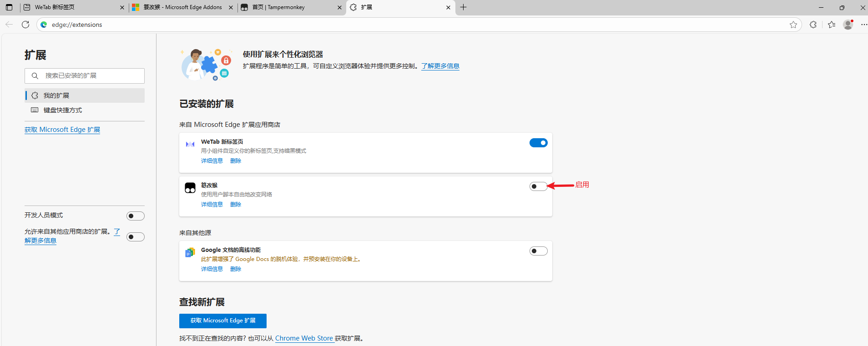
Task: Toggle allow extensions from other stores
Action: coord(135,237)
